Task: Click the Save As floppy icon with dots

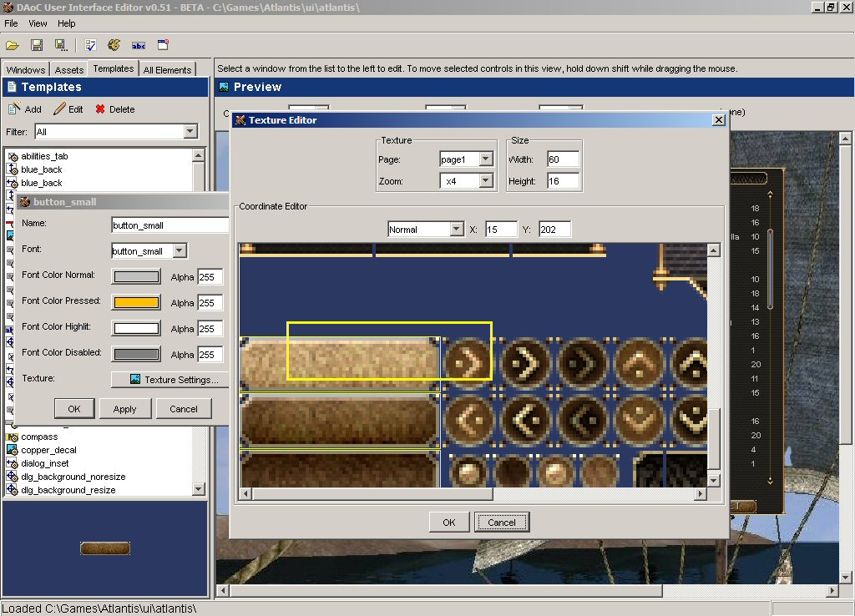Action: 60,45
